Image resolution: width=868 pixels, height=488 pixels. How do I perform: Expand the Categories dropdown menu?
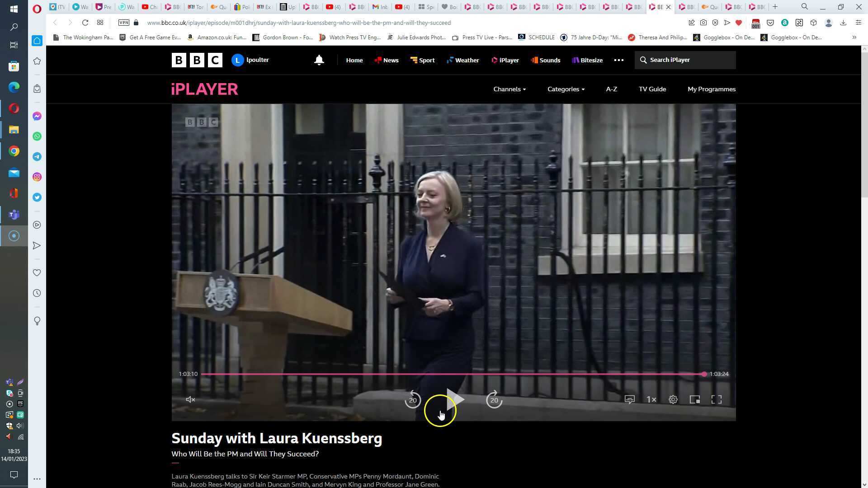[x=566, y=89]
